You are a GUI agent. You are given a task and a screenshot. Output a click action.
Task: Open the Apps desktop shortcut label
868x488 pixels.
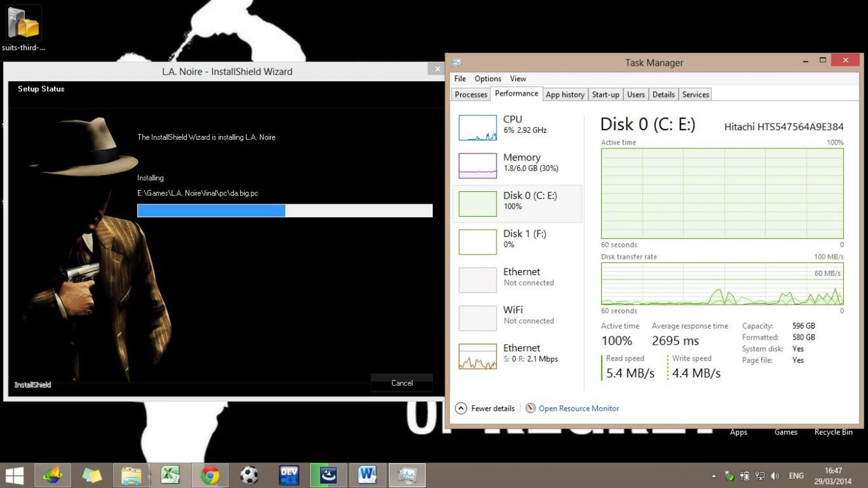pyautogui.click(x=739, y=432)
